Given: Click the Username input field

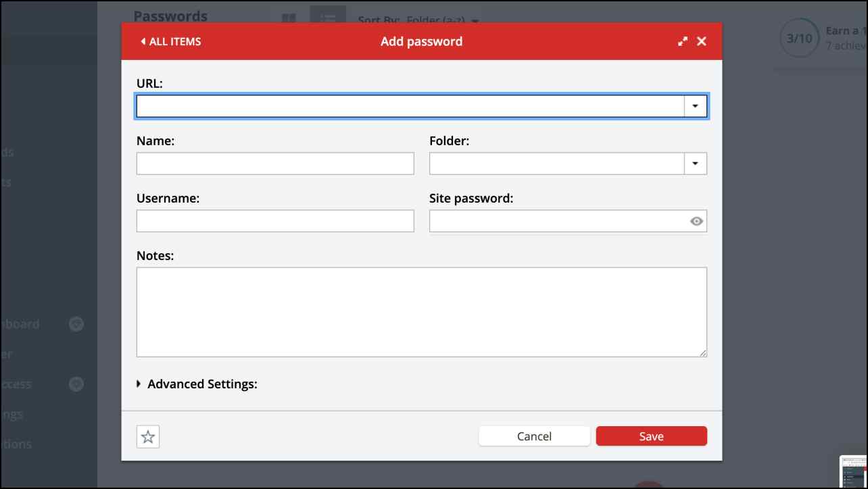Looking at the screenshot, I should 275,221.
